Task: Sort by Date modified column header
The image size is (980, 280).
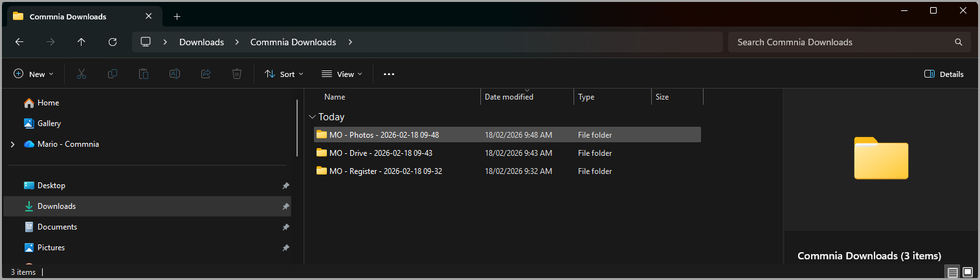Action: pyautogui.click(x=509, y=97)
